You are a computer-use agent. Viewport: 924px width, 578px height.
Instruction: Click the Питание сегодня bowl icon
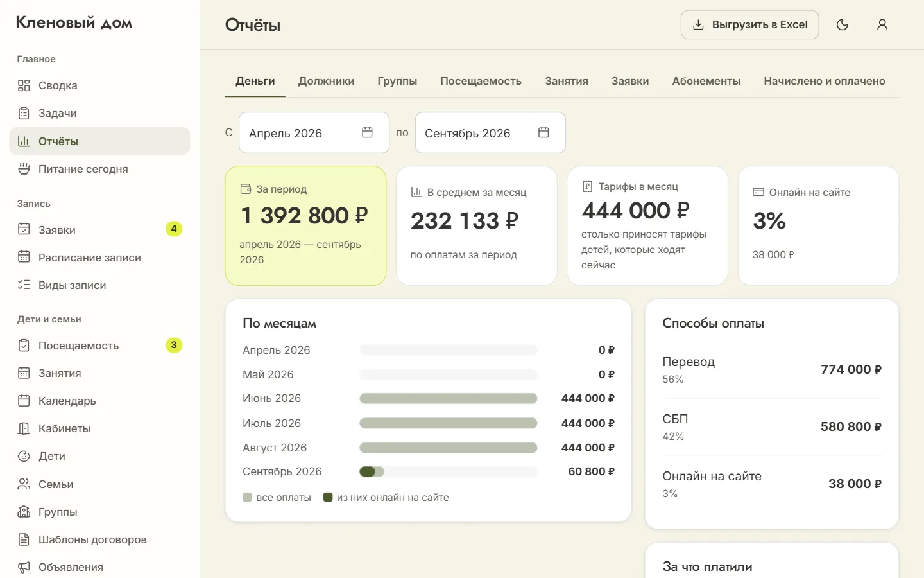point(24,169)
